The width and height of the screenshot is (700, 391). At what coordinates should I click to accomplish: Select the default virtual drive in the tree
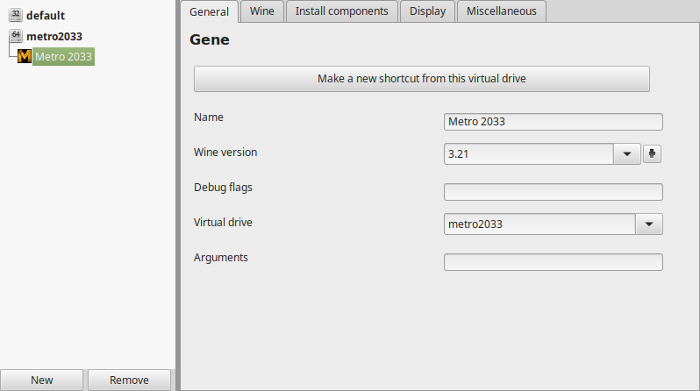45,15
